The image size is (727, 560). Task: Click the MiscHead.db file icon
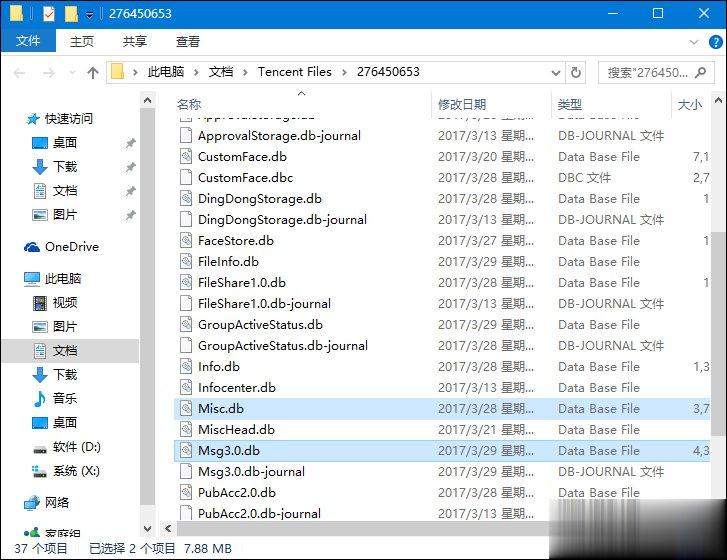tap(186, 429)
